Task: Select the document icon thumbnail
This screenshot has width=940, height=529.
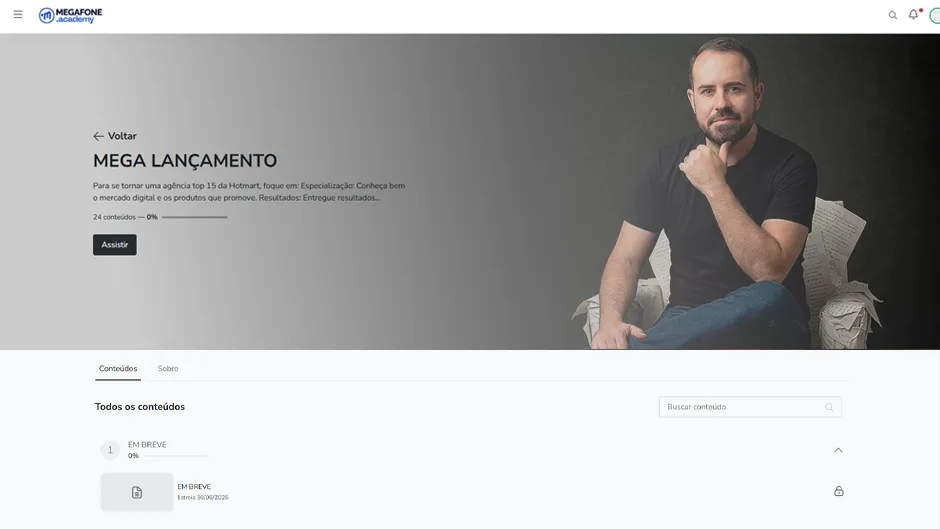Action: pos(137,492)
